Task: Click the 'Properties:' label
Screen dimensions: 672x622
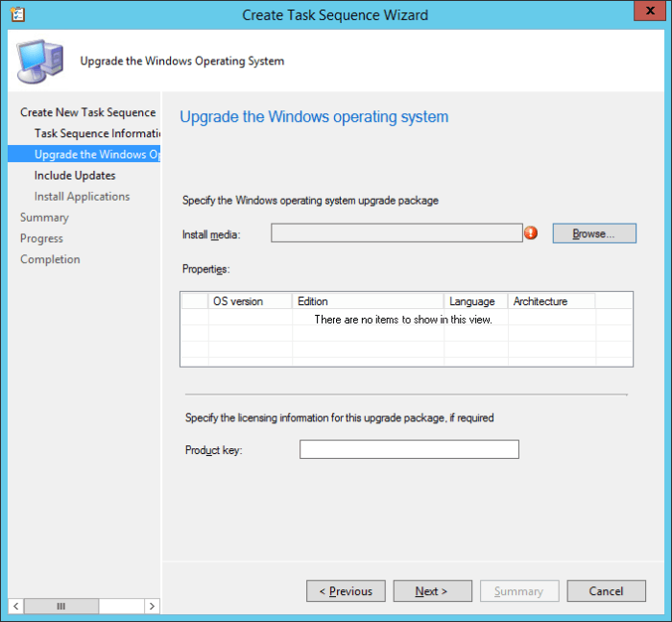Action: pyautogui.click(x=206, y=269)
